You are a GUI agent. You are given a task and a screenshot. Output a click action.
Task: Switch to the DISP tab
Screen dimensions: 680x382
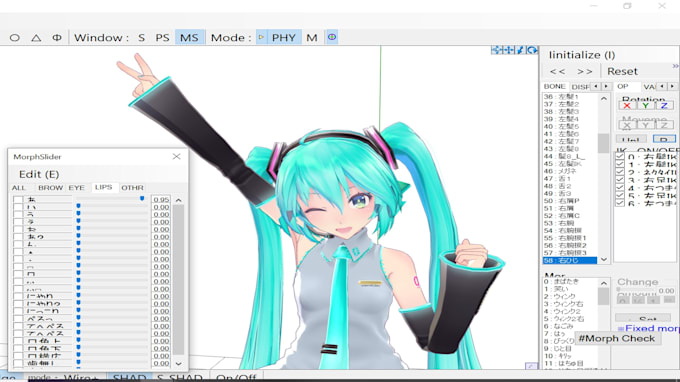[580, 87]
